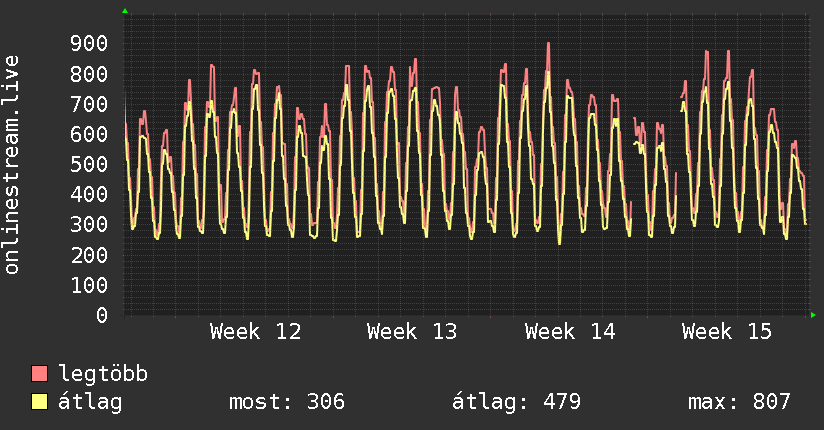Click the Week 12 axis label
Screen dimensions: 824x430
click(255, 332)
